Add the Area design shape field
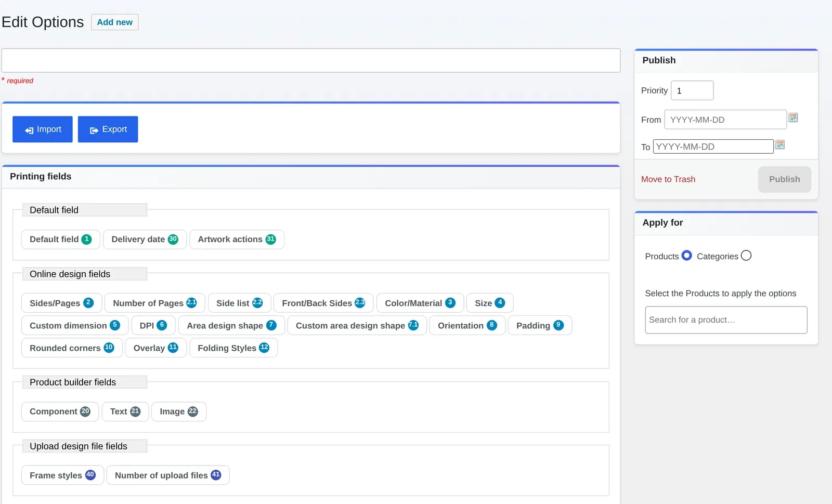Screen dimensions: 832x504 point(231,326)
